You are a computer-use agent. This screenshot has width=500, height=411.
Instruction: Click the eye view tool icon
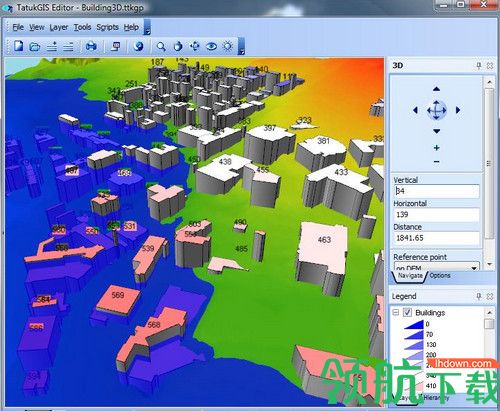click(211, 46)
